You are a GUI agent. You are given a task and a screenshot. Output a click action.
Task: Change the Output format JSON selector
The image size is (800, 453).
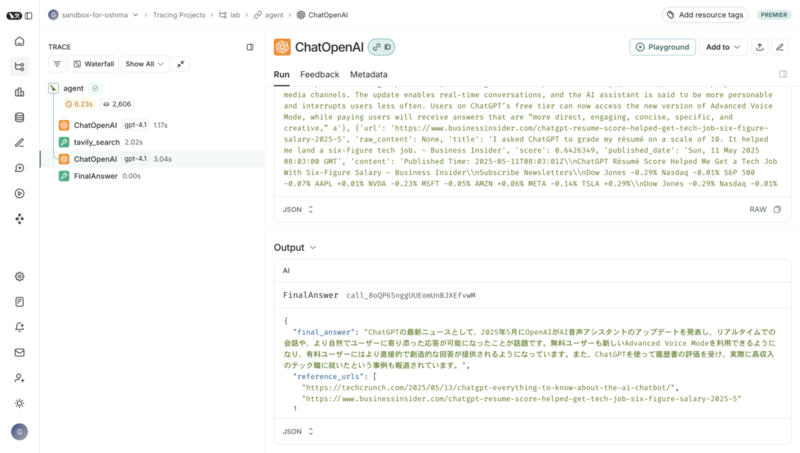pyautogui.click(x=299, y=431)
